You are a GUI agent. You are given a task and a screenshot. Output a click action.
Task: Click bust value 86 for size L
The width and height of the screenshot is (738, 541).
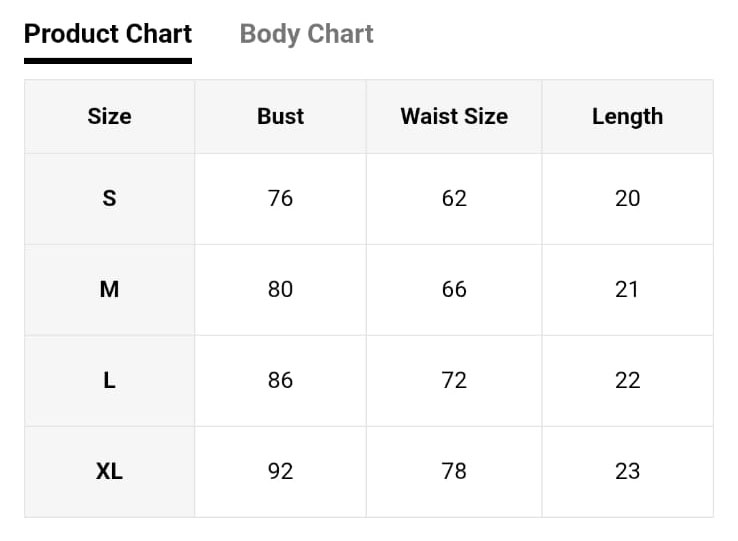281,380
